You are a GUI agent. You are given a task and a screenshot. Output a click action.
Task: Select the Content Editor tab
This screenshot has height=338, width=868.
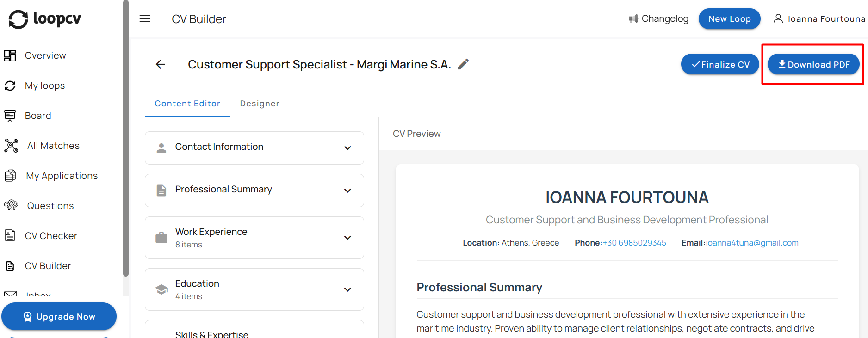tap(187, 104)
